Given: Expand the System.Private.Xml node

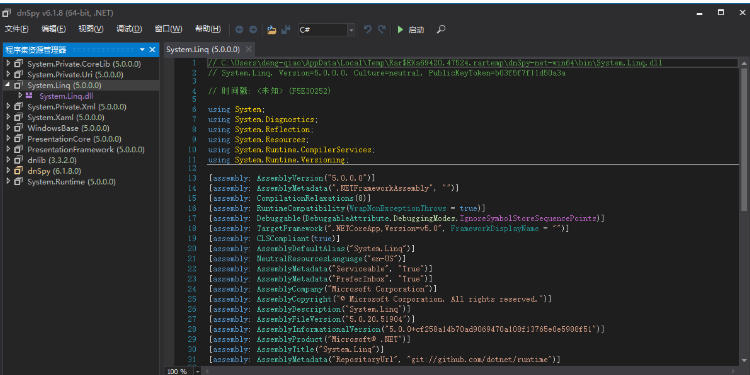Looking at the screenshot, I should [x=8, y=106].
